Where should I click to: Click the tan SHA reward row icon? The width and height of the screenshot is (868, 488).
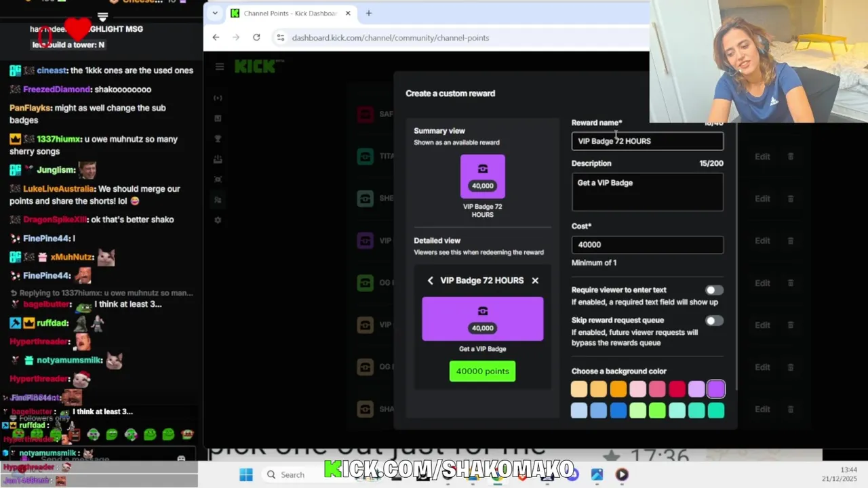pos(366,409)
